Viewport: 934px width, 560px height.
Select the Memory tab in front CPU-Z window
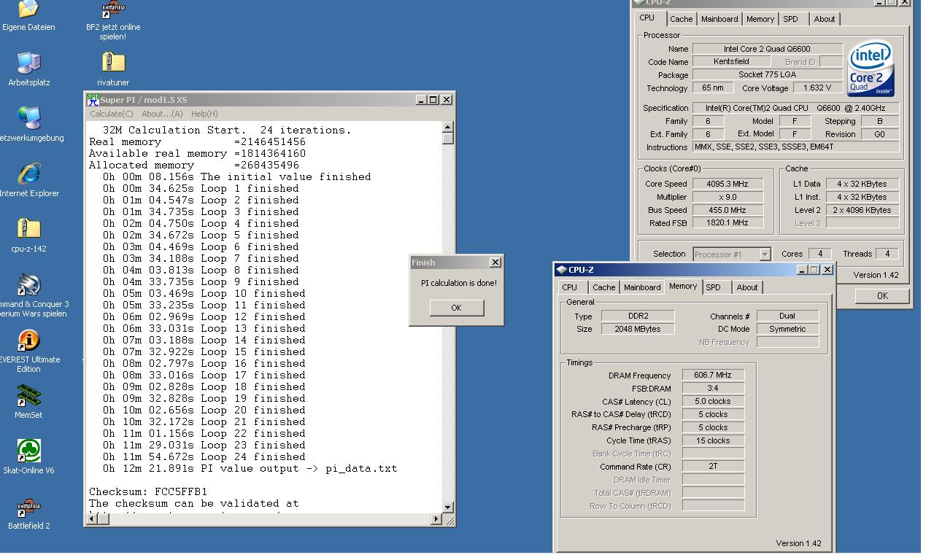[x=683, y=287]
